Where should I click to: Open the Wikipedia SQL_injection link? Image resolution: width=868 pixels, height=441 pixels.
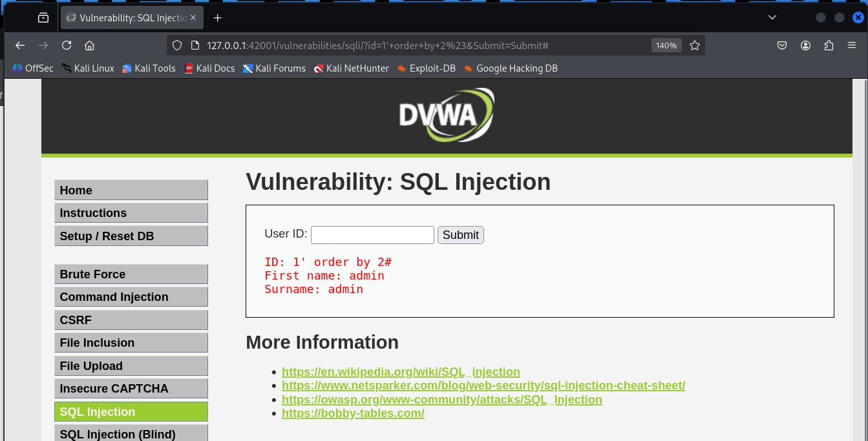point(401,372)
